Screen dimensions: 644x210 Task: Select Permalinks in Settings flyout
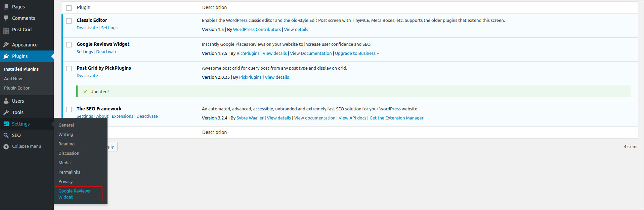(x=69, y=172)
